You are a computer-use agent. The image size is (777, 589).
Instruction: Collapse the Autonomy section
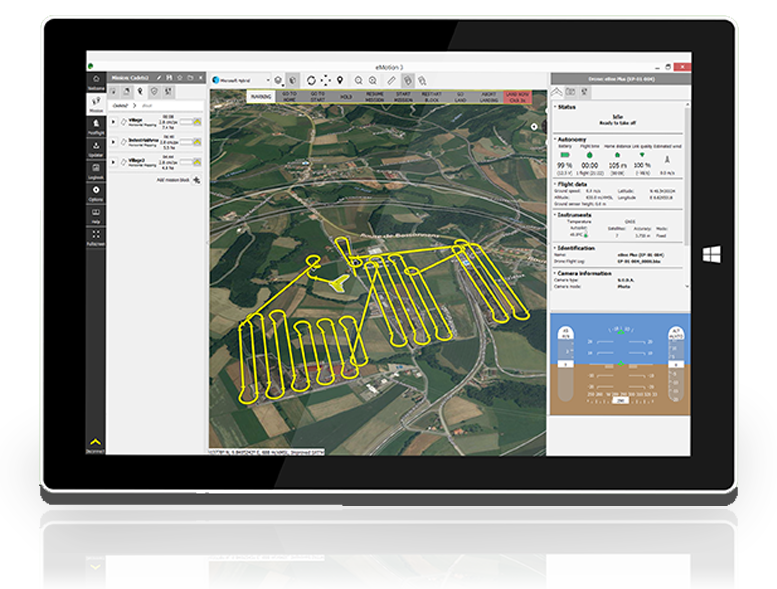coord(555,139)
